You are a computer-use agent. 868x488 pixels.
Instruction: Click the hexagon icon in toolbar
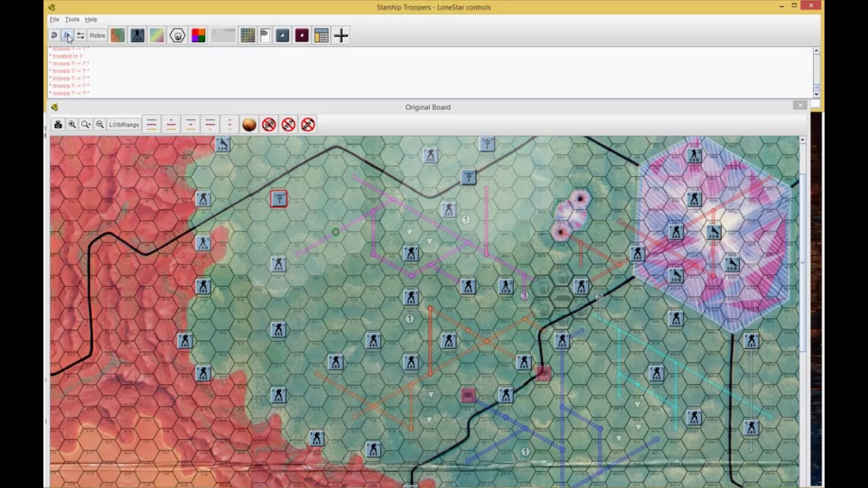178,35
